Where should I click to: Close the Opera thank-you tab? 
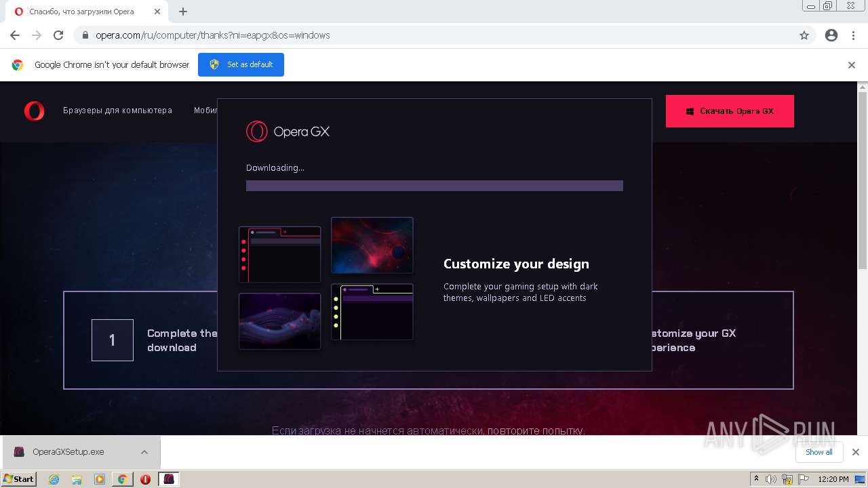[x=157, y=12]
